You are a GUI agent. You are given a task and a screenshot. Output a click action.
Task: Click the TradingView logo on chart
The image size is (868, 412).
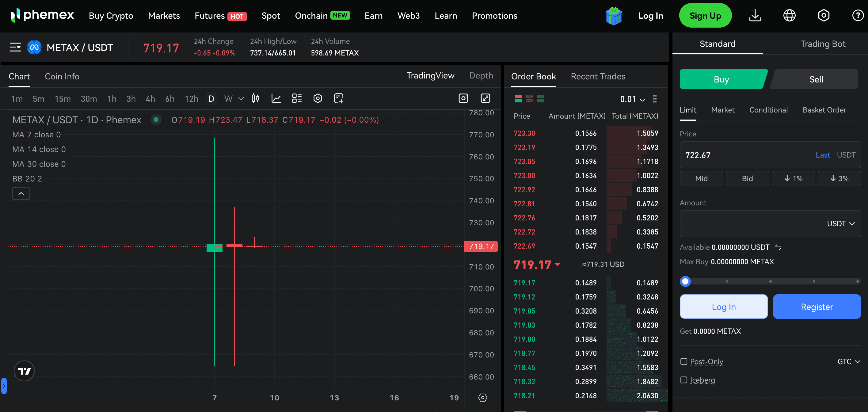[24, 371]
